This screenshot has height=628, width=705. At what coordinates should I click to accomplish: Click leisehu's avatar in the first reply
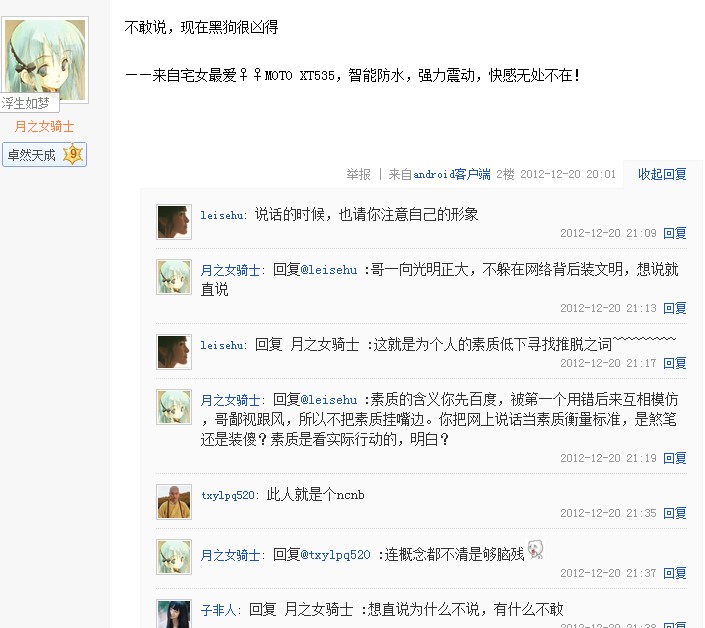point(174,222)
